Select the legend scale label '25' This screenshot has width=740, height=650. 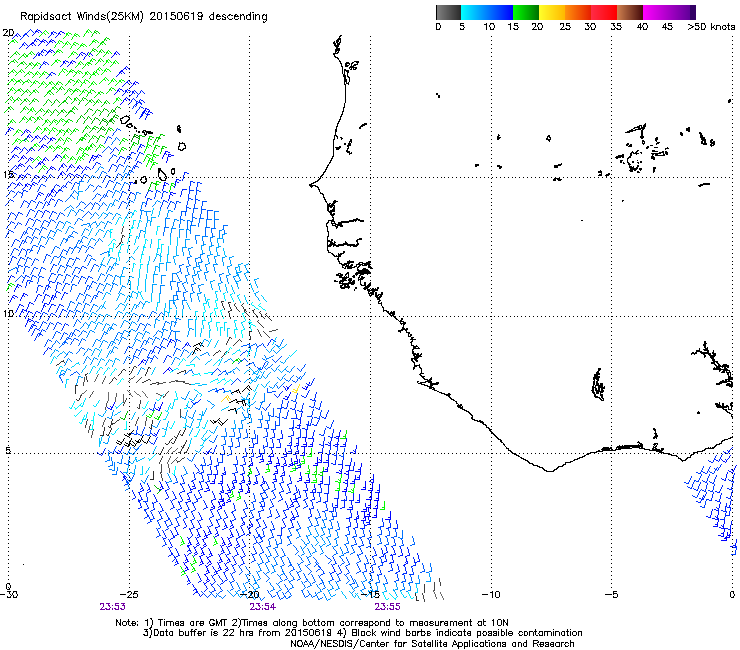565,27
